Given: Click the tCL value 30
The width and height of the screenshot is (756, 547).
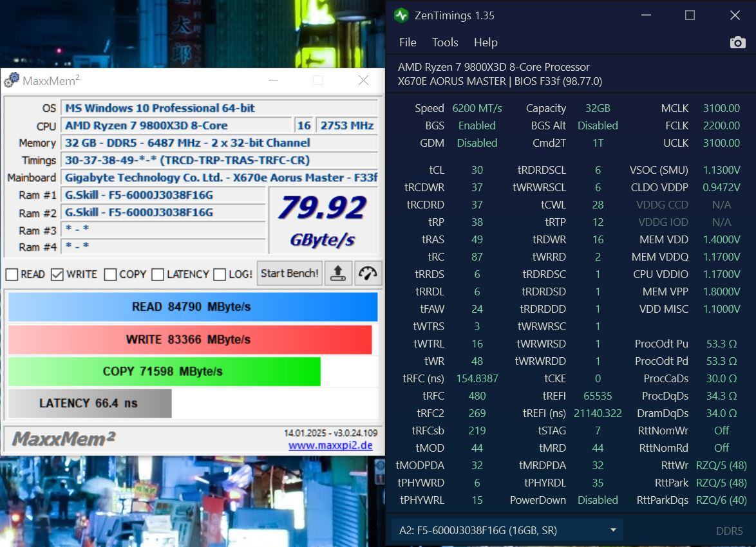Looking at the screenshot, I should pos(477,170).
